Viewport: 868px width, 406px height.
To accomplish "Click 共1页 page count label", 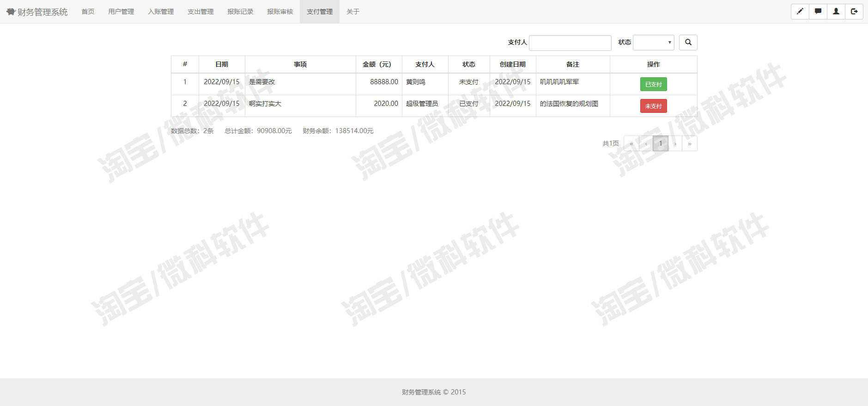I will click(611, 143).
